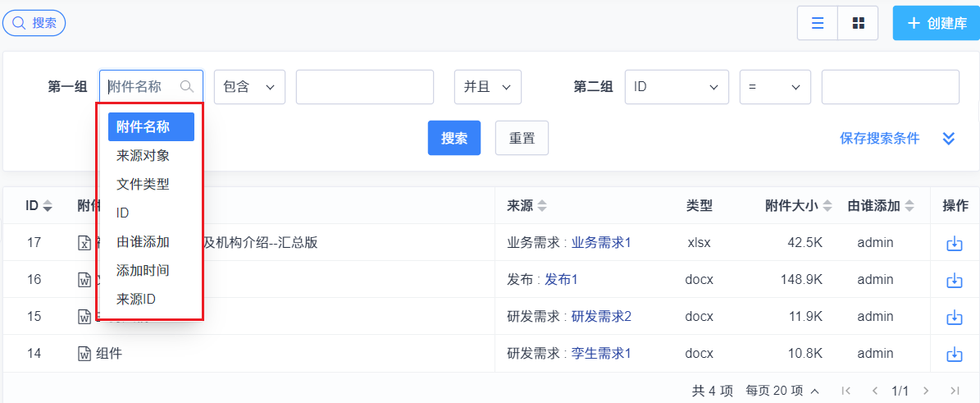
Task: Sort the table by 由谁添加 column
Action: [x=882, y=205]
